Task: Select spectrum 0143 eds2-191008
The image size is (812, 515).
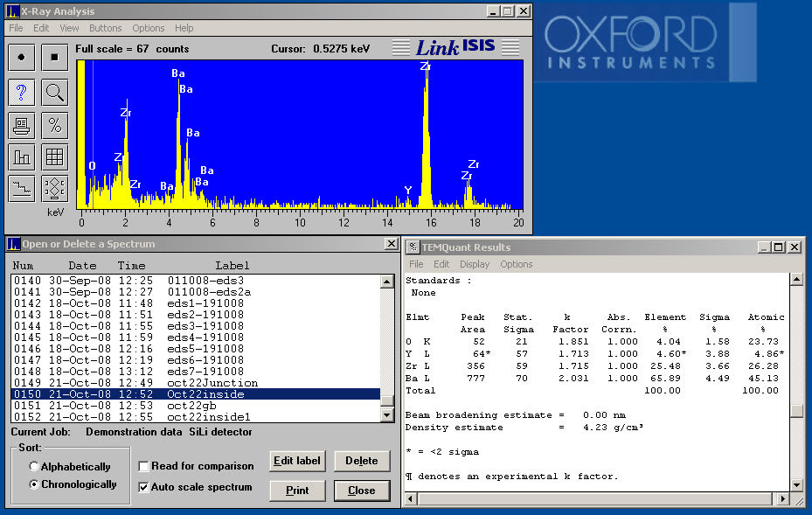Action: (x=196, y=315)
